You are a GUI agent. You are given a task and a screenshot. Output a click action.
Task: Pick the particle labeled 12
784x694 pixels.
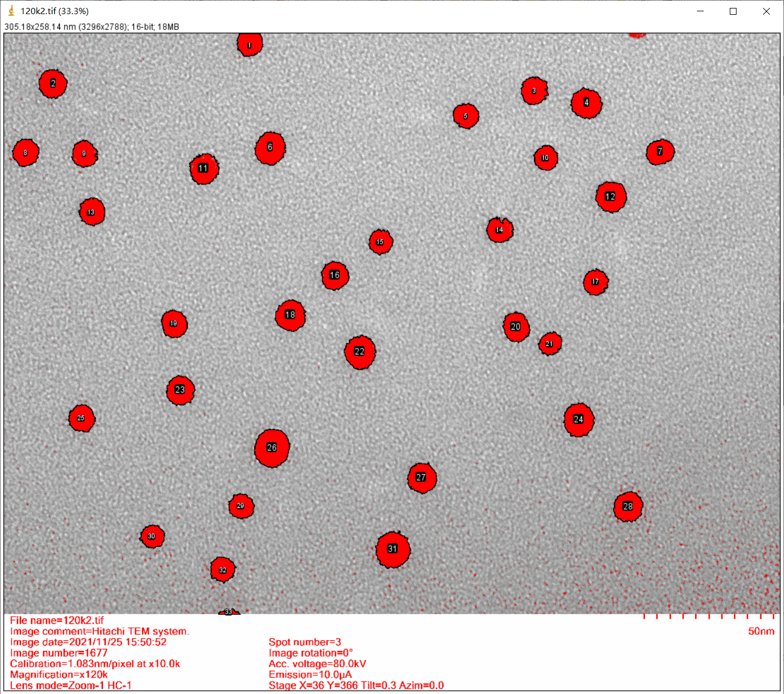click(611, 197)
